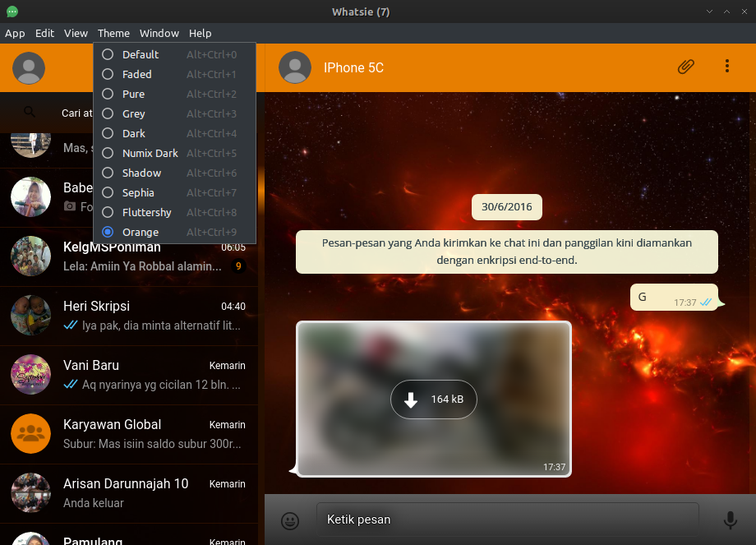The width and height of the screenshot is (756, 545).
Task: Click the KelgMSPoniman group photo
Action: (x=31, y=256)
